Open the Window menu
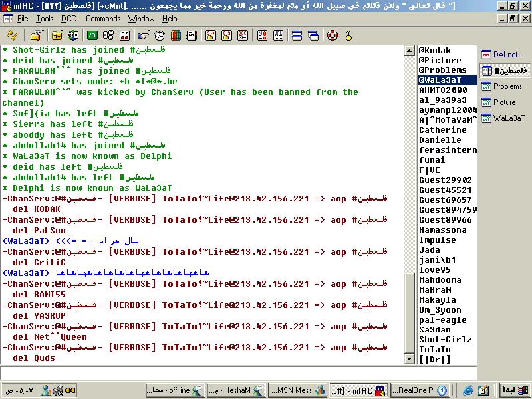This screenshot has width=532, height=399. (141, 19)
